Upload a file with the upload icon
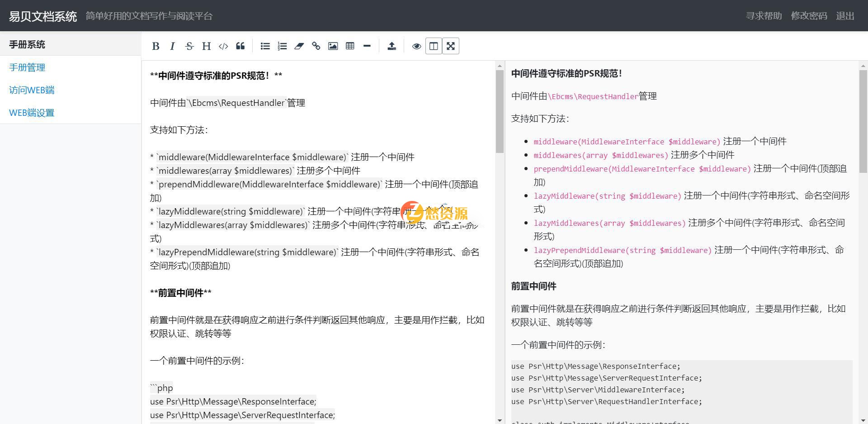This screenshot has height=424, width=868. coord(392,46)
